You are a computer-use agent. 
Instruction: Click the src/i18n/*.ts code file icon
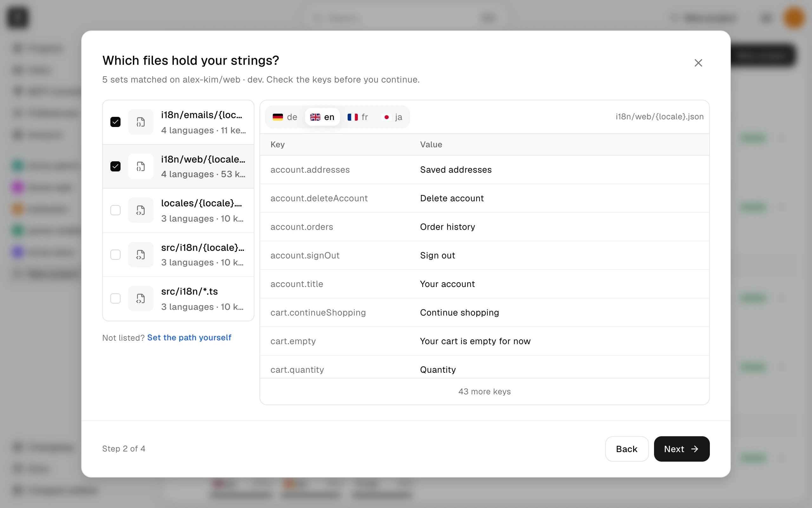tap(141, 298)
